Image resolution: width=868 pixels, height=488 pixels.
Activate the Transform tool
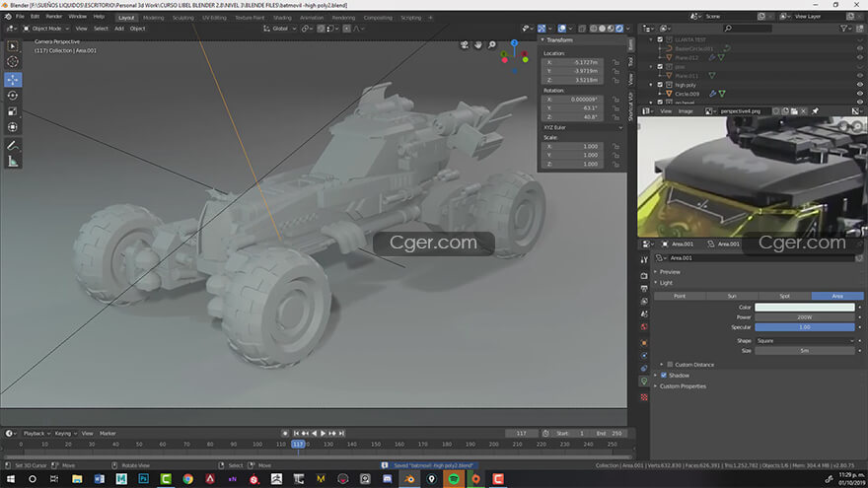point(13,127)
